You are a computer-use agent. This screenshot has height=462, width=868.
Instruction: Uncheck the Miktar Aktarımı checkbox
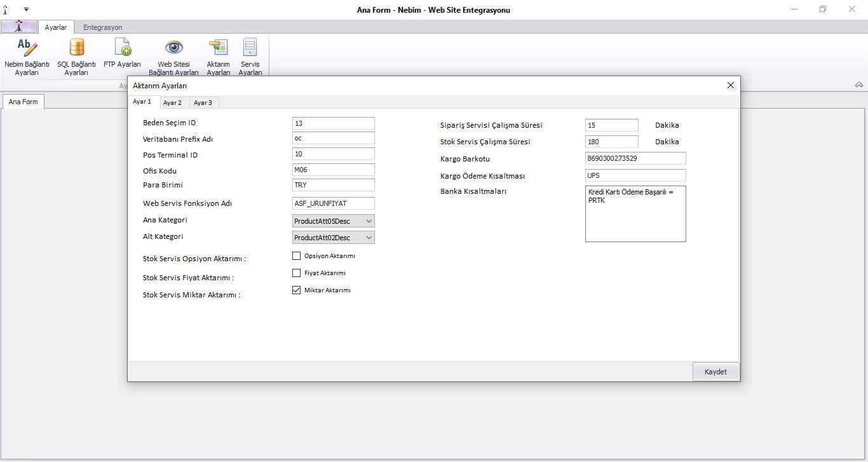[x=296, y=290]
